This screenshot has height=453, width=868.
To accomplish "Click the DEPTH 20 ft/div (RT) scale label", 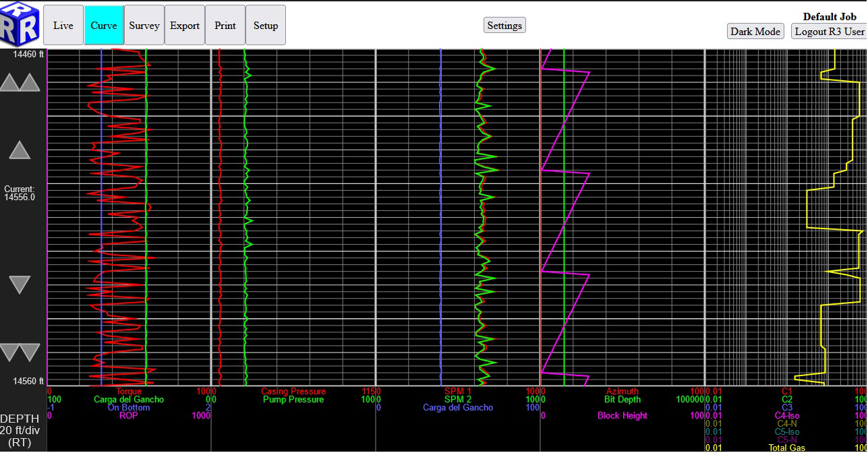I will [x=20, y=430].
